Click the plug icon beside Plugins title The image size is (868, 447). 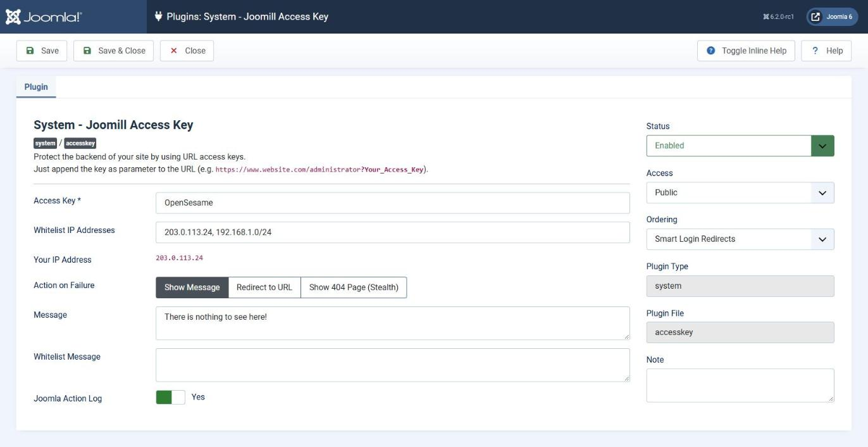point(158,16)
